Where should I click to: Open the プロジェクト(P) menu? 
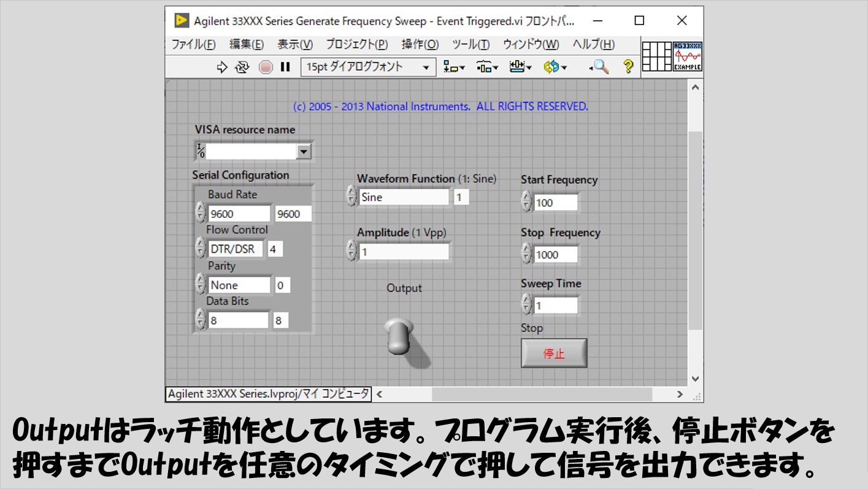(357, 44)
